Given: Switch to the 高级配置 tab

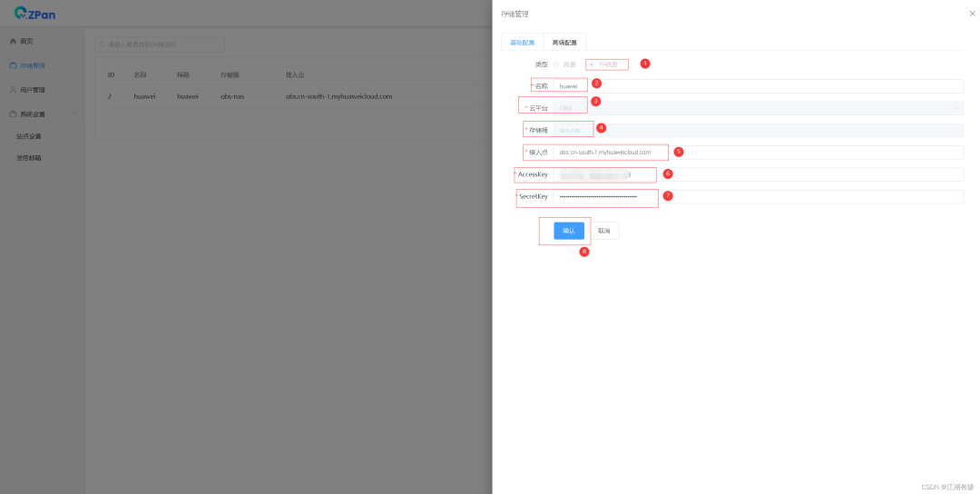Looking at the screenshot, I should tap(564, 43).
